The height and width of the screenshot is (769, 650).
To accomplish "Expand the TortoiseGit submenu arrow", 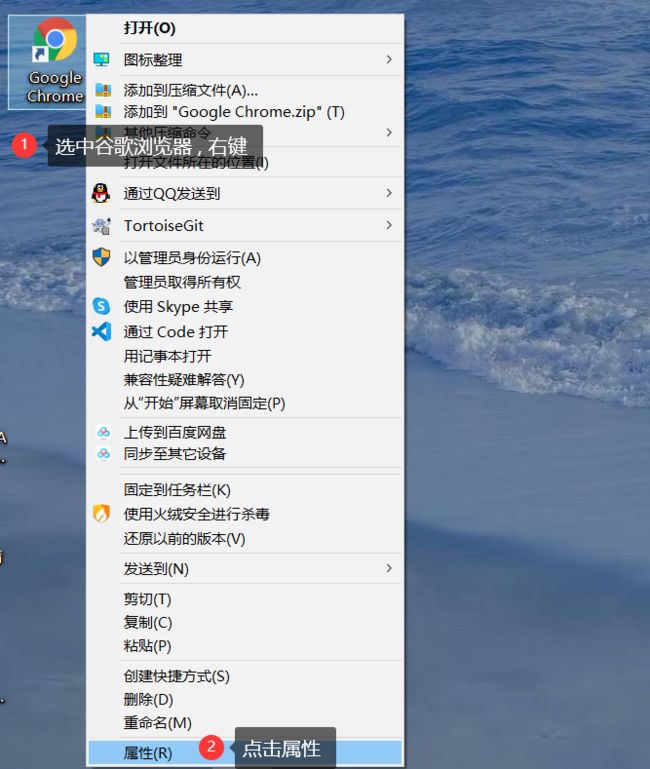I will [x=389, y=225].
